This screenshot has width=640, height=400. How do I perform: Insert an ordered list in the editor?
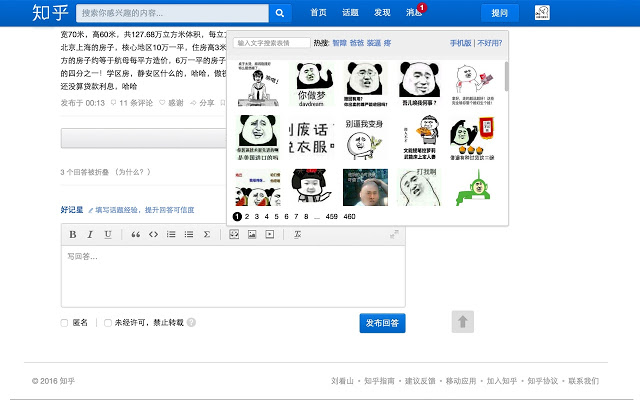171,234
